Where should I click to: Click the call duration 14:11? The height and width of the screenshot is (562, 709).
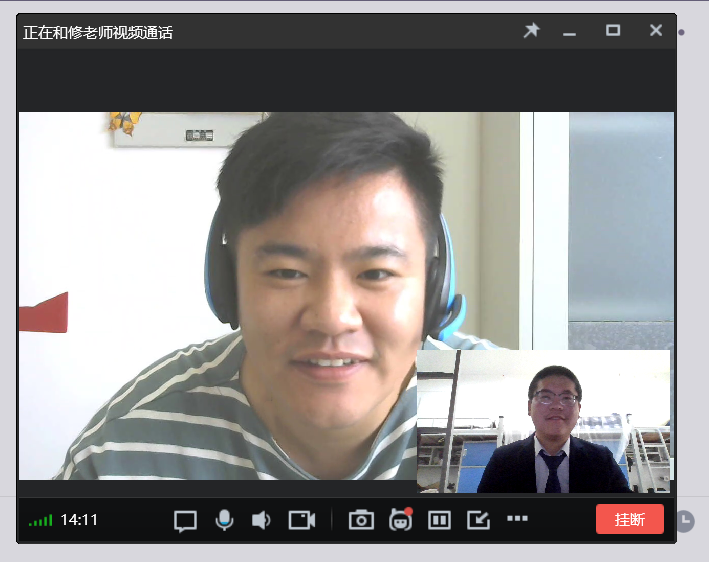pyautogui.click(x=79, y=520)
